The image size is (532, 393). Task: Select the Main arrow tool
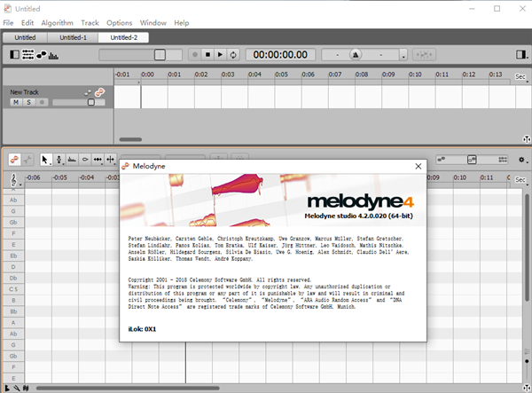click(45, 160)
